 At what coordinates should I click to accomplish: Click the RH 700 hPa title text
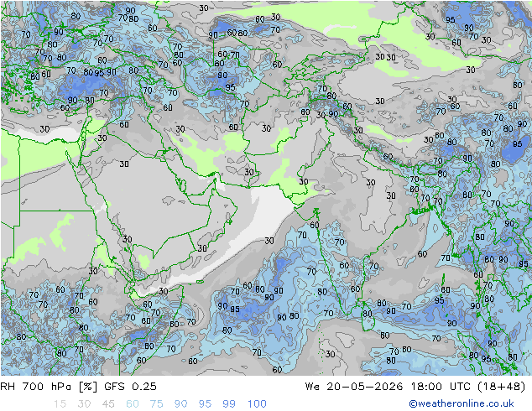coord(37,386)
